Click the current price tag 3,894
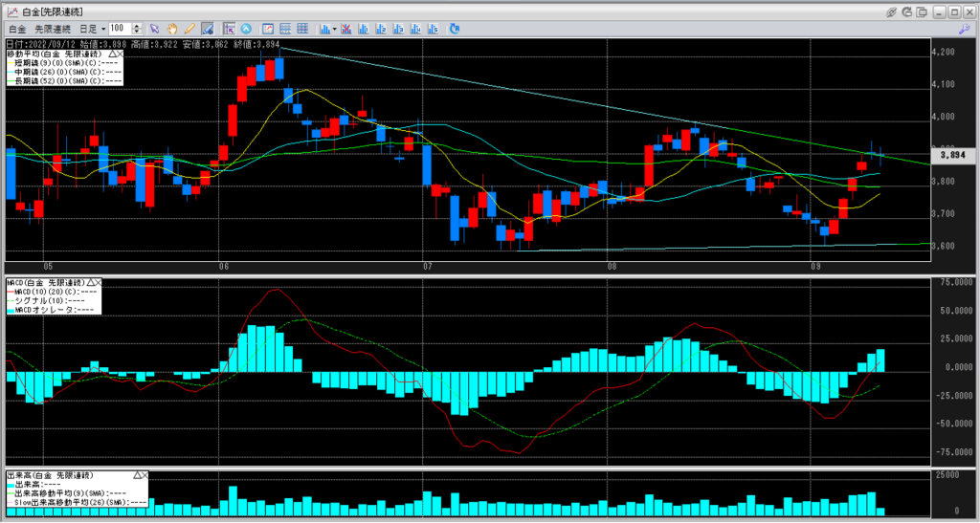 [x=951, y=154]
